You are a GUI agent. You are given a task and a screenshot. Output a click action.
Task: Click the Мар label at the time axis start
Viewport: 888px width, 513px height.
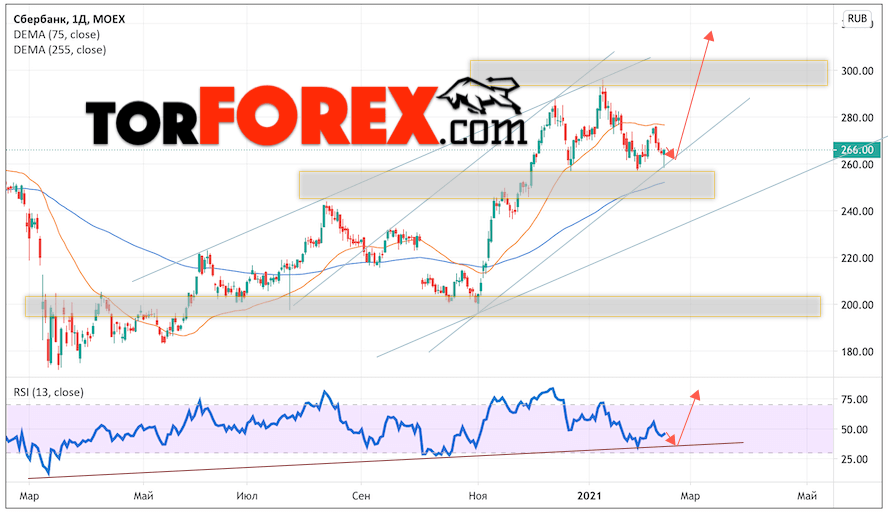(29, 497)
